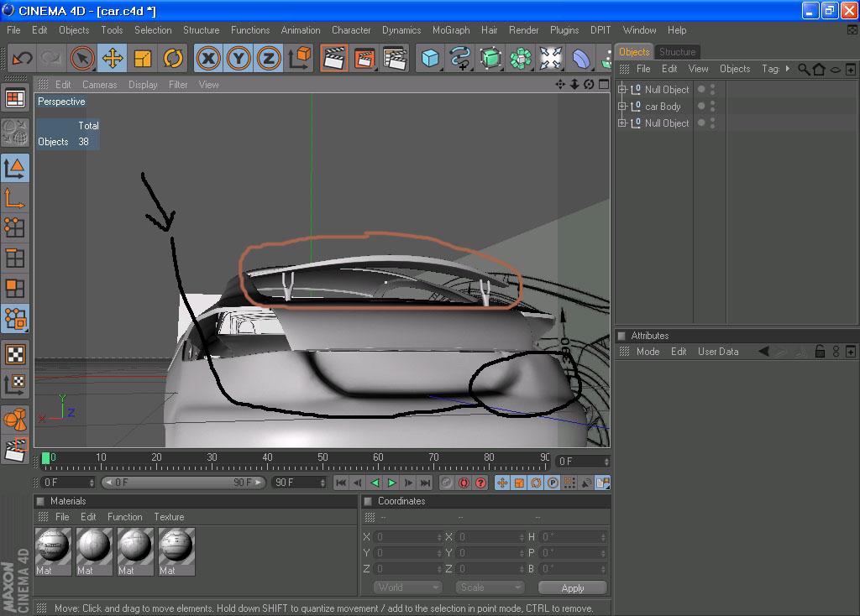Toggle visibility dot for last Null Object

point(701,123)
